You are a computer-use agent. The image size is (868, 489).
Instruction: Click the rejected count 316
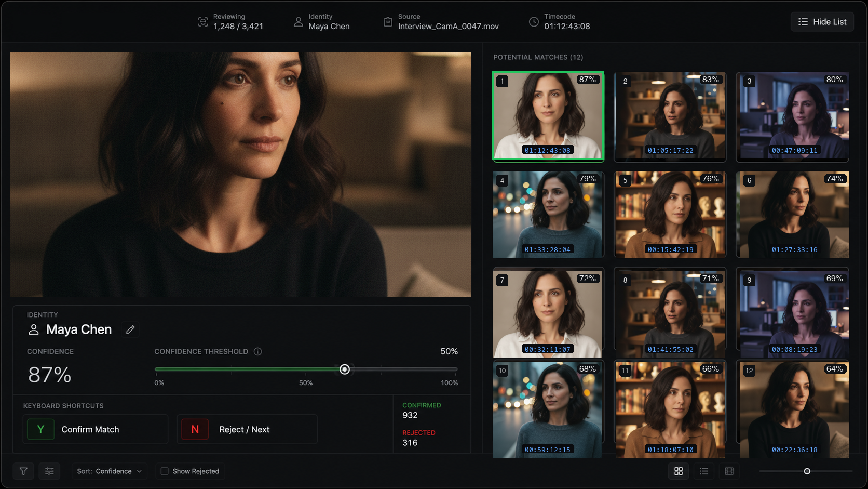click(x=410, y=443)
